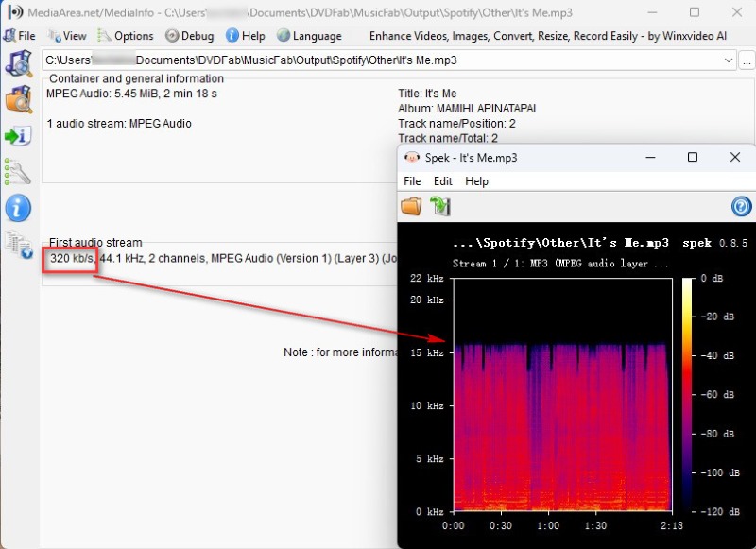Maximize the Spek window
The image size is (756, 549).
[693, 157]
